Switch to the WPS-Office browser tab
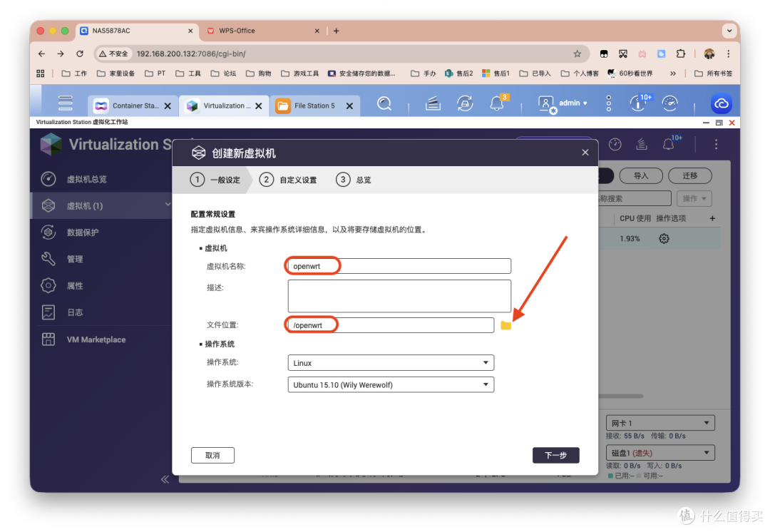This screenshot has height=532, width=770. [x=262, y=31]
